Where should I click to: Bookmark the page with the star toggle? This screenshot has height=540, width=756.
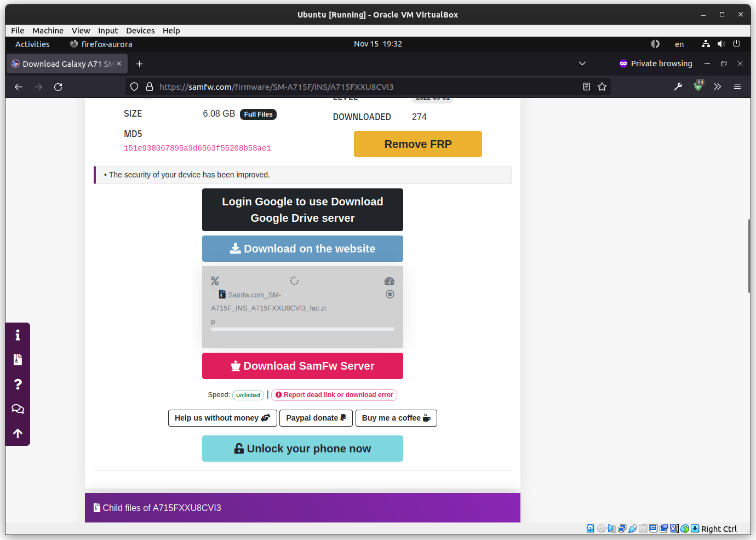[x=602, y=87]
